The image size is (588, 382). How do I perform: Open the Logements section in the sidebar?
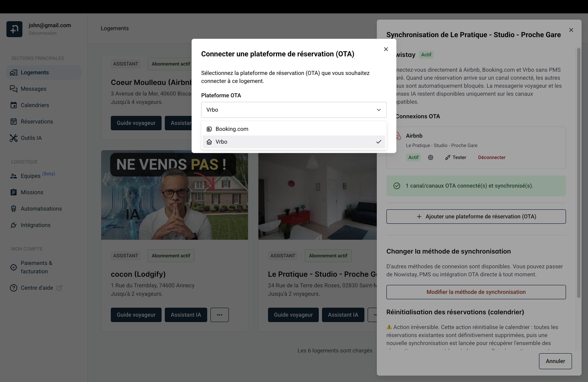click(x=35, y=72)
